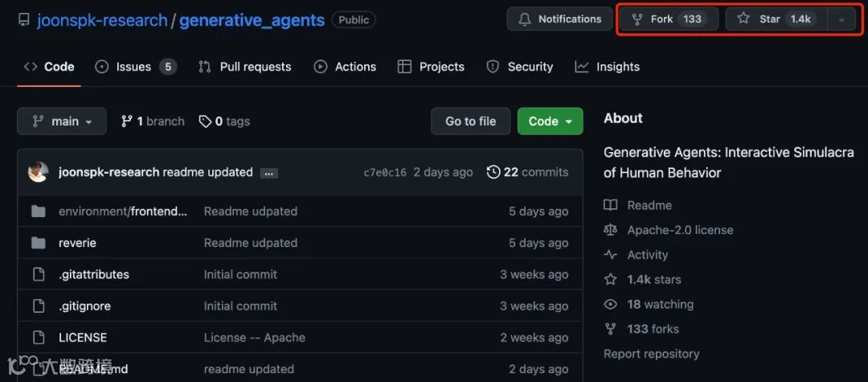
Task: View 133 forks link in About
Action: (x=653, y=330)
